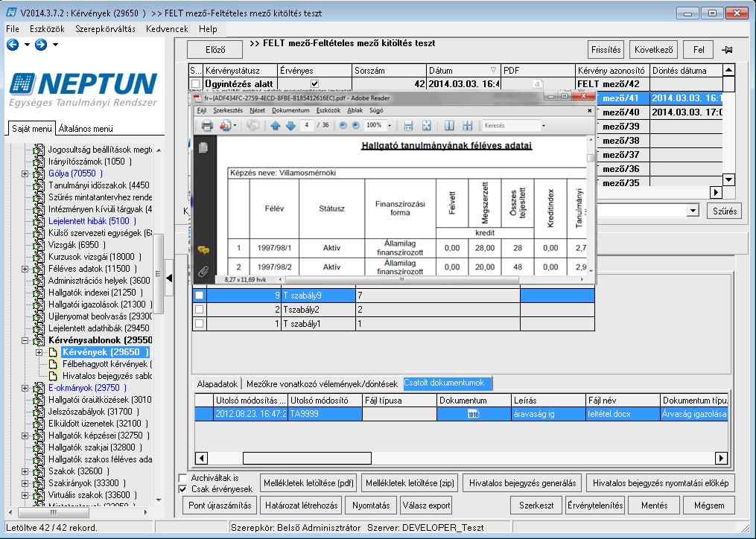Click the Vizsgák (6950) tree icon
756x539 pixels.
pyautogui.click(x=39, y=245)
